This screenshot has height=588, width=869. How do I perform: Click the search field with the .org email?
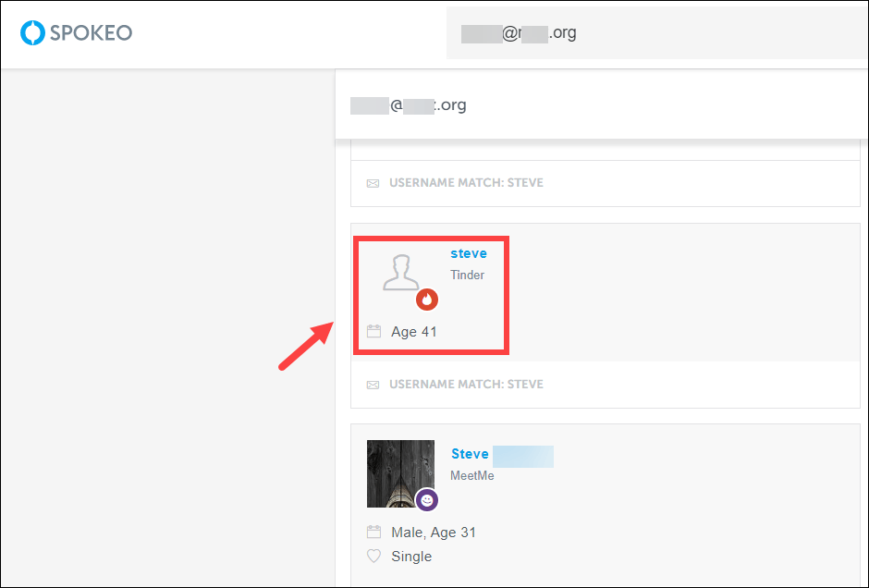[x=656, y=33]
